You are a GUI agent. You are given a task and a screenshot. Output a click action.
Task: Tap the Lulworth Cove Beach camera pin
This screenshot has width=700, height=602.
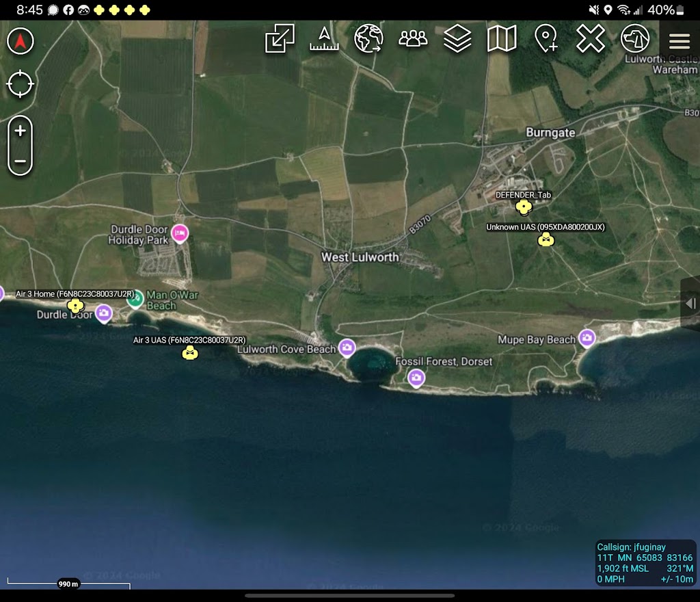347,348
